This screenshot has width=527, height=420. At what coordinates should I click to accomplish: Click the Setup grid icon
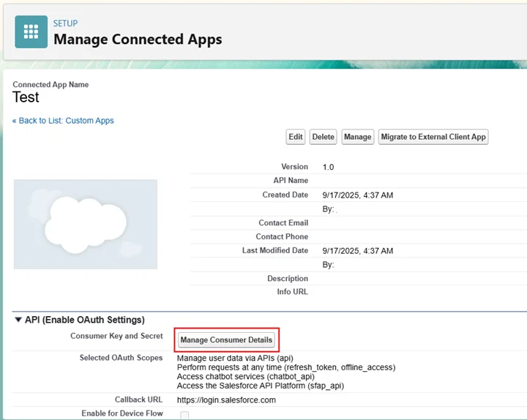pos(31,31)
